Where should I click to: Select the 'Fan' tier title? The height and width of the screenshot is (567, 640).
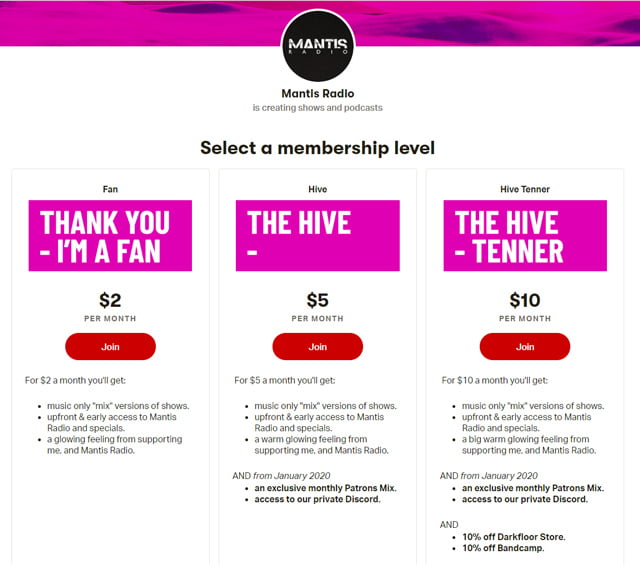(110, 189)
